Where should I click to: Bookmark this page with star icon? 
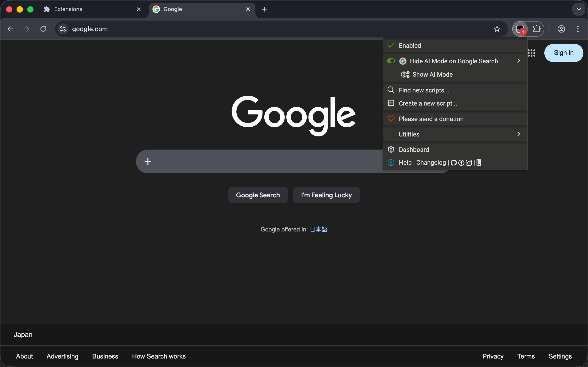(497, 29)
